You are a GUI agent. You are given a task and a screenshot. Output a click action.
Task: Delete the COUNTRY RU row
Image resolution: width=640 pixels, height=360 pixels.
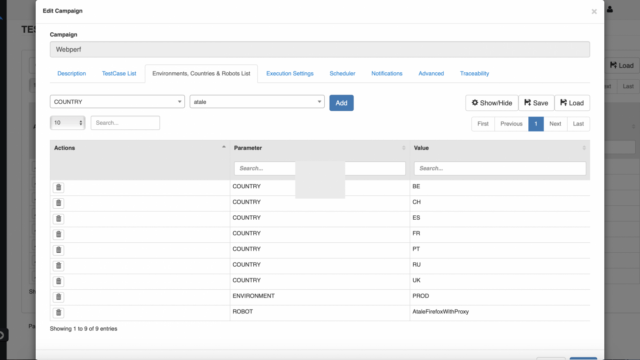58,266
